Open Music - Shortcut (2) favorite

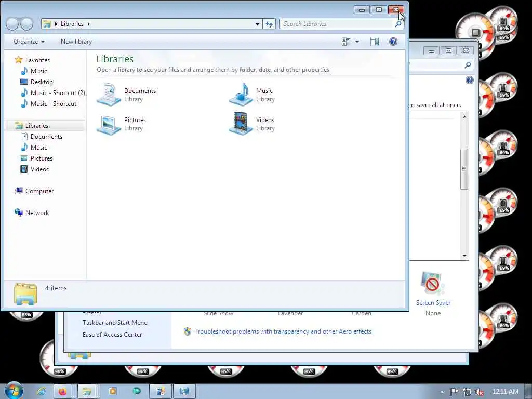(57, 92)
